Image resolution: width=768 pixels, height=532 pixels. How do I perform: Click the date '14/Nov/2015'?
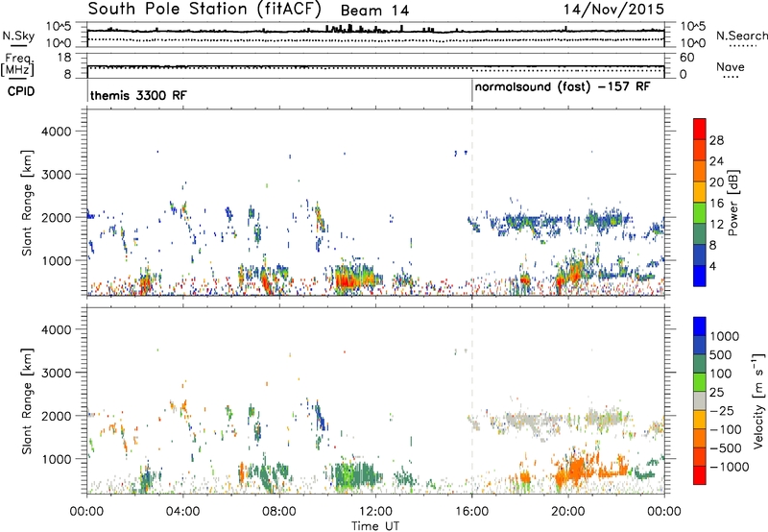point(613,9)
